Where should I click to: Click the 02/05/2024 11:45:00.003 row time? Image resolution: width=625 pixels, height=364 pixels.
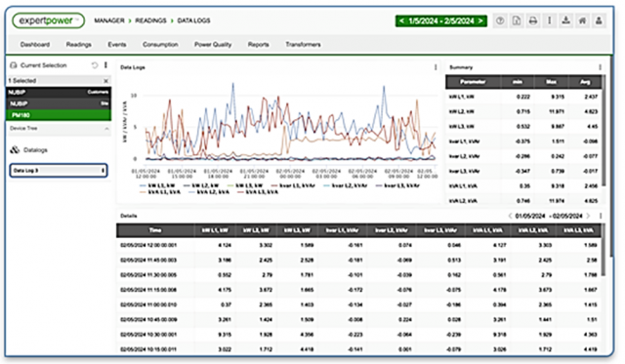[x=148, y=260]
